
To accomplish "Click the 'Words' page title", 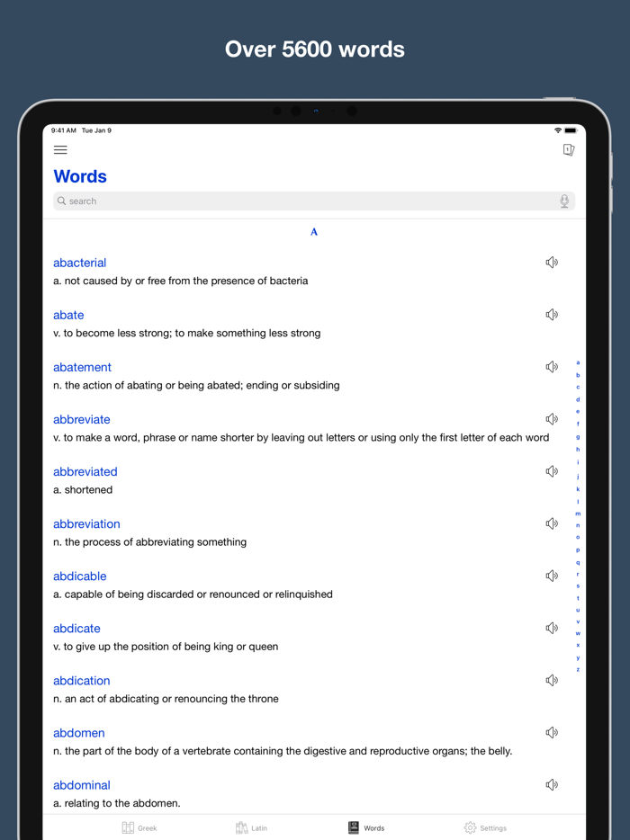I will click(x=80, y=176).
